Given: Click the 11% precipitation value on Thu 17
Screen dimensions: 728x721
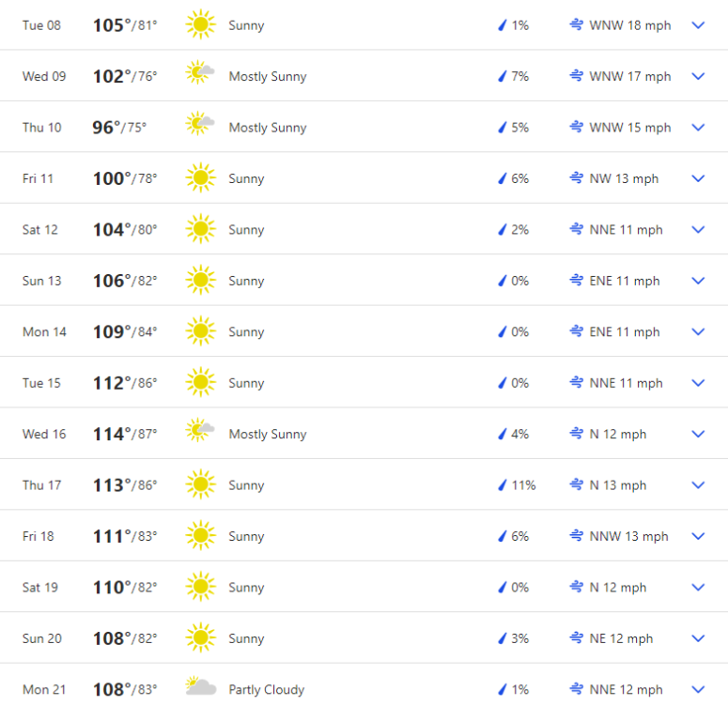Looking at the screenshot, I should click(523, 485).
